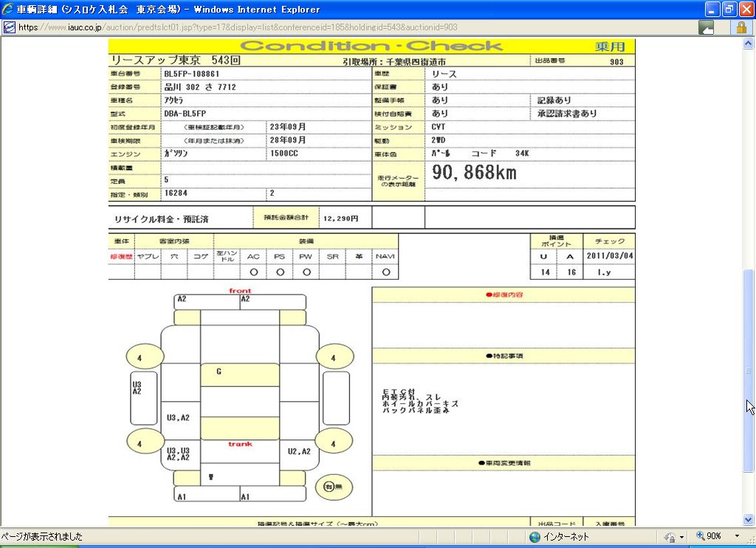The height and width of the screenshot is (548, 756).
Task: Click the Internet Explorer icon in title bar
Action: click(x=8, y=10)
